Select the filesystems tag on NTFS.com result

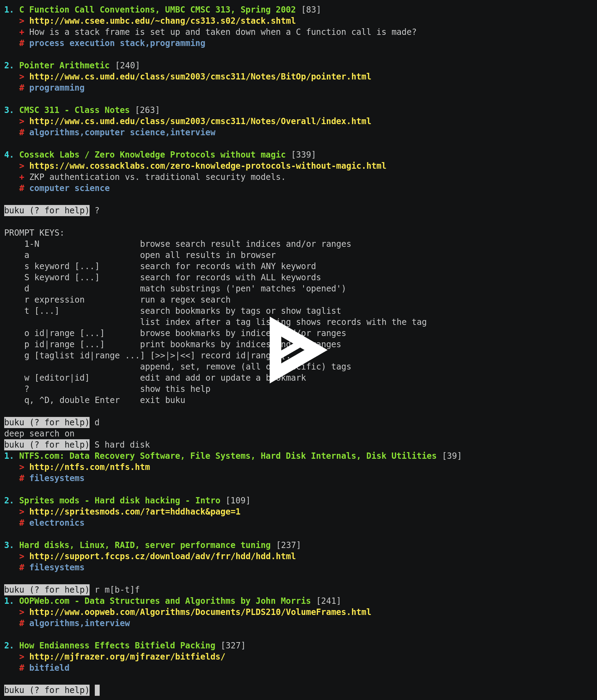pos(57,478)
